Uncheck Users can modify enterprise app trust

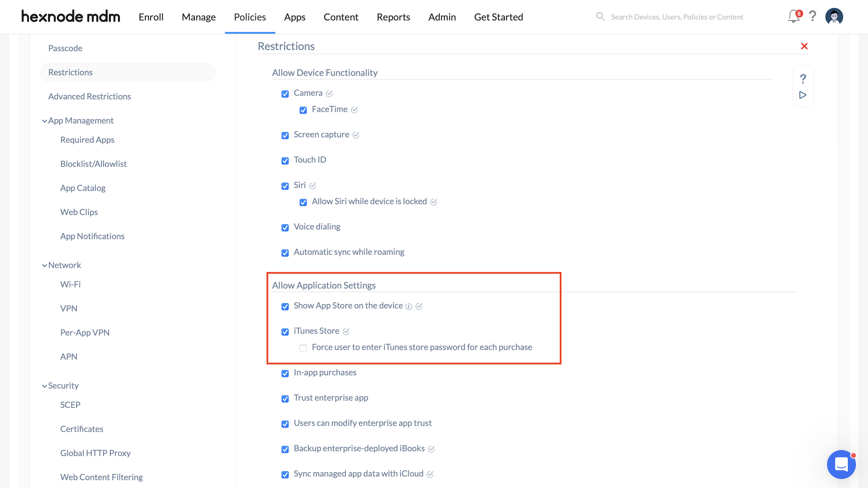[285, 424]
